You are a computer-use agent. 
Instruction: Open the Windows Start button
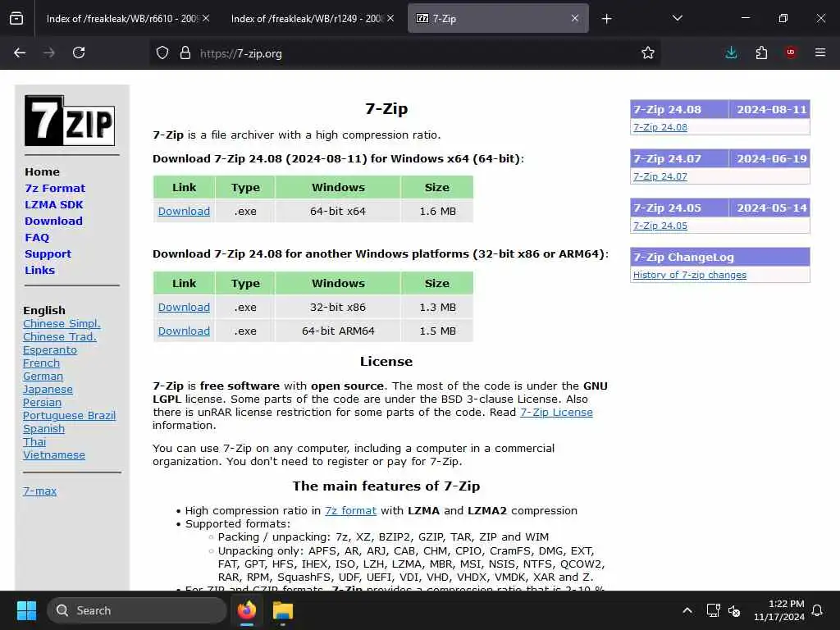coord(26,610)
